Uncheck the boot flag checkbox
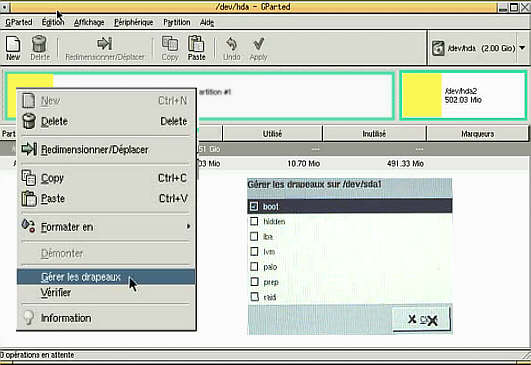This screenshot has height=365, width=531. tap(254, 206)
